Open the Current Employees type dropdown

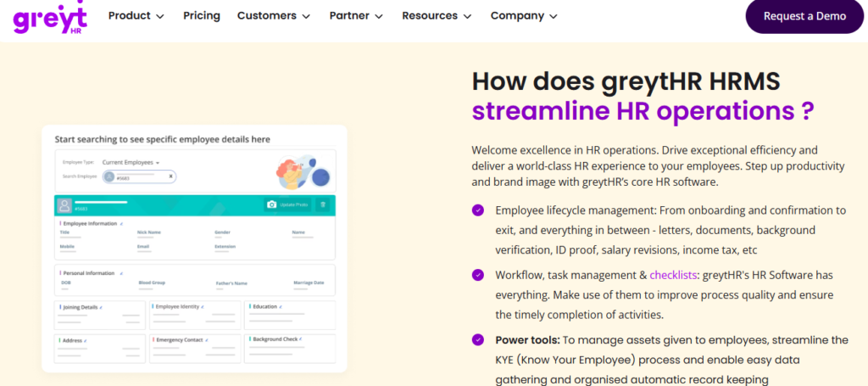point(131,163)
